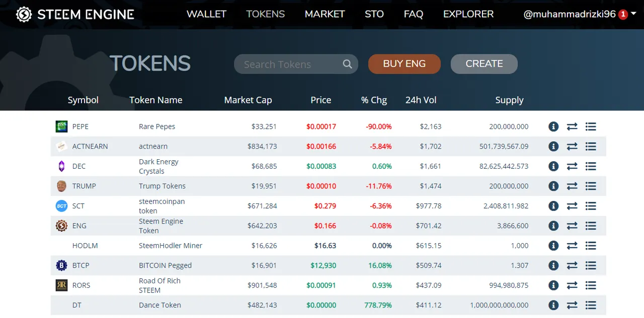Screen dimensions: 644x318
Task: Navigate to EXPLORER
Action: point(468,14)
